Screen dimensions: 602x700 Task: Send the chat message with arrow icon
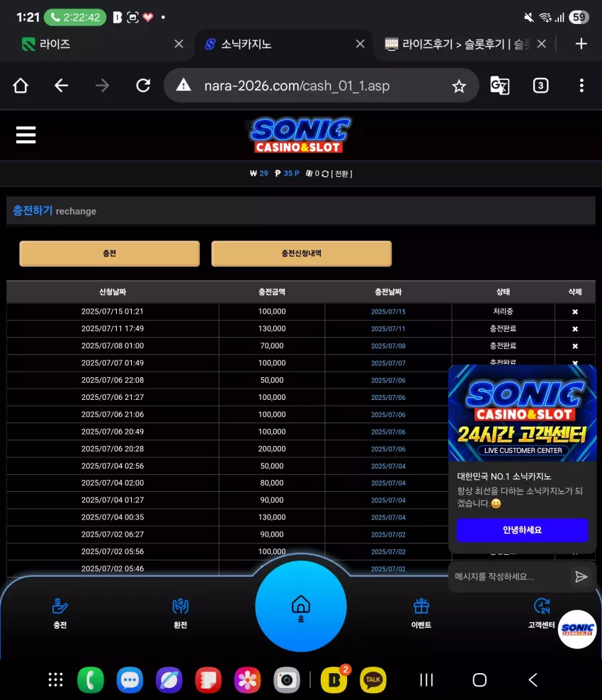581,577
